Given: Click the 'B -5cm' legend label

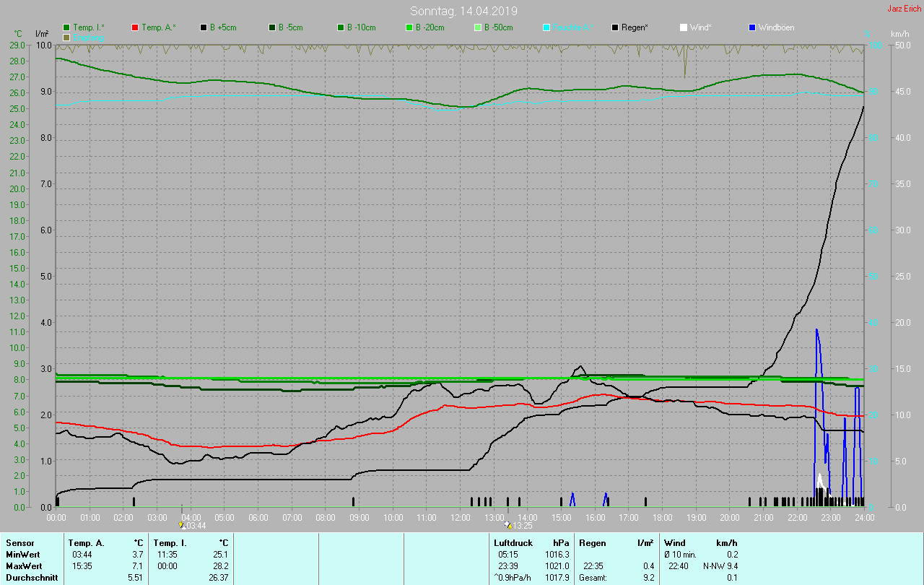Looking at the screenshot, I should pos(291,27).
